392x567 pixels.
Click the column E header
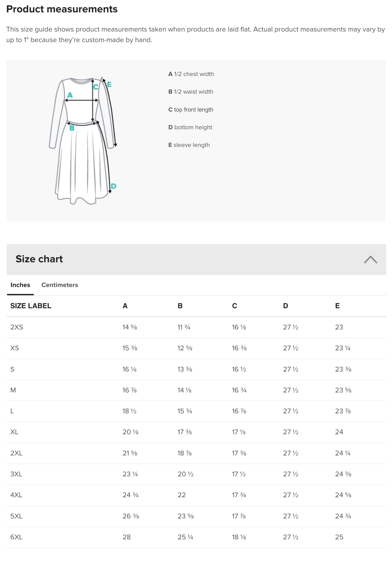338,306
